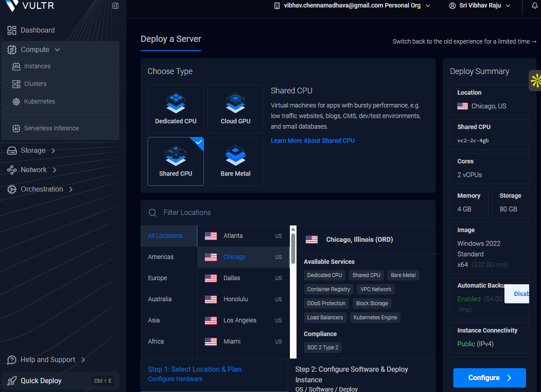
Task: Open Kubernetes in sidebar
Action: click(40, 101)
